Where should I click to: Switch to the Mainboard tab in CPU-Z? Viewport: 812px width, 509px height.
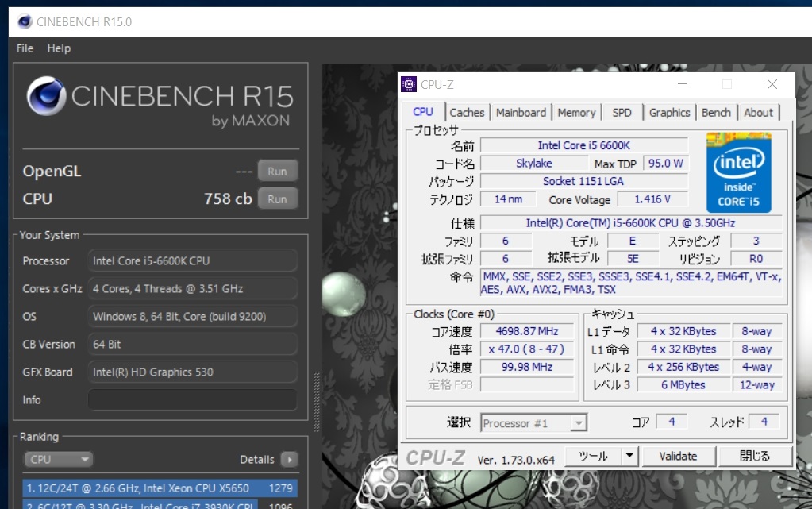click(x=521, y=113)
